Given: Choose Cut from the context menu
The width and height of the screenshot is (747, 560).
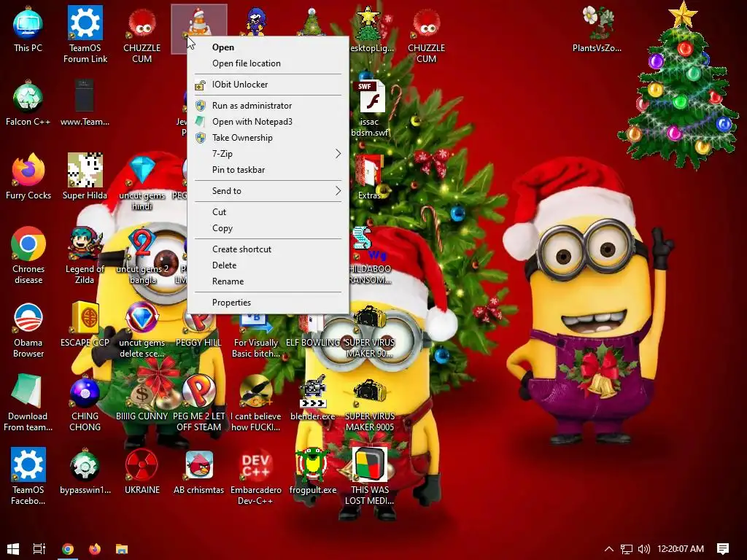Looking at the screenshot, I should (268, 212).
